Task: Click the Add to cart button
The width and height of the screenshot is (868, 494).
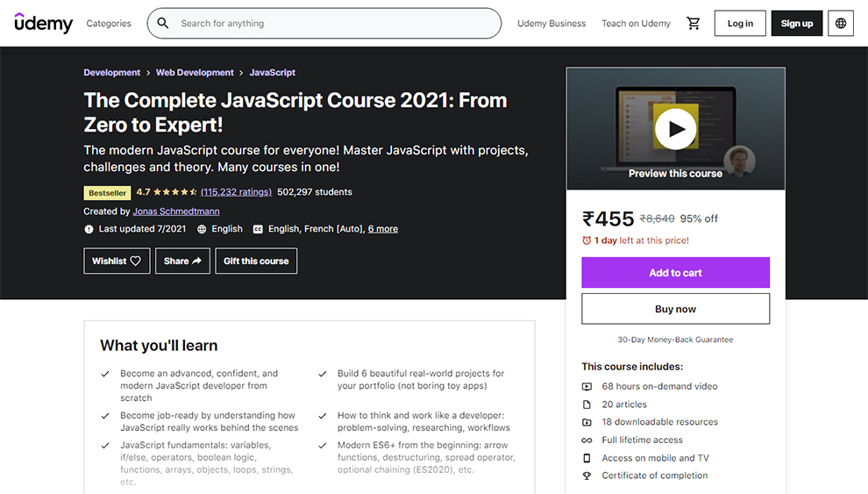Action: (675, 273)
